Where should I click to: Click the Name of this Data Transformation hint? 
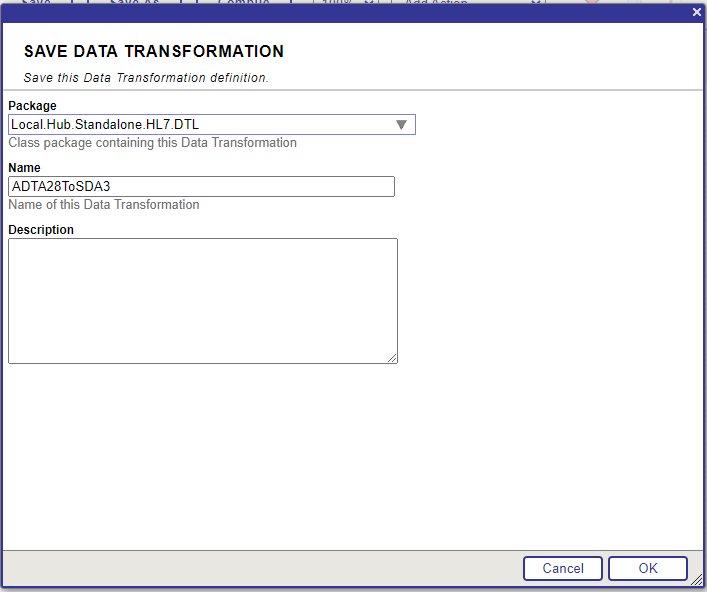click(x=104, y=205)
